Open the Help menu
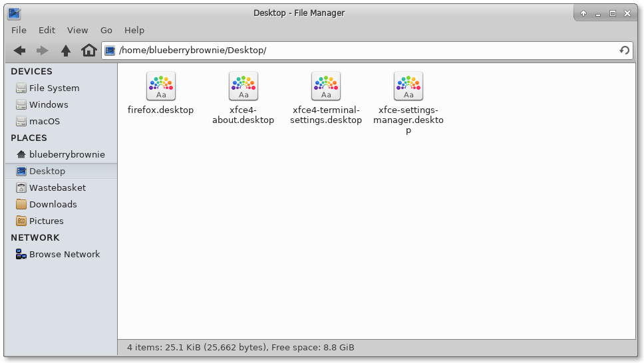 pos(134,31)
